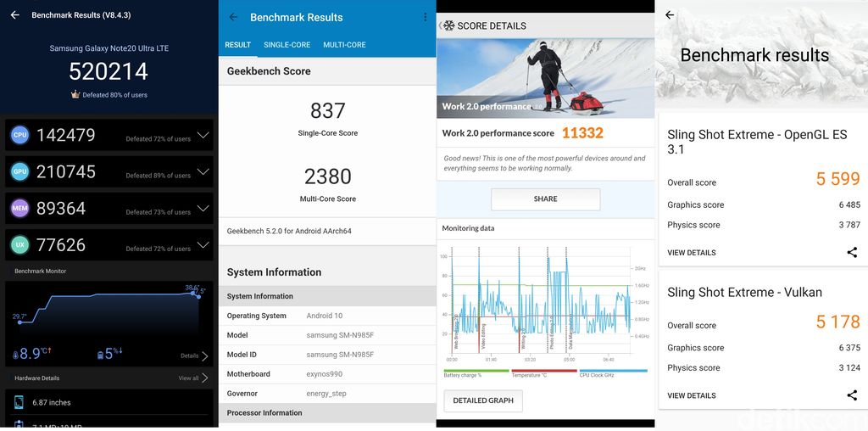
Task: Click the Model ID row
Action: tap(327, 355)
